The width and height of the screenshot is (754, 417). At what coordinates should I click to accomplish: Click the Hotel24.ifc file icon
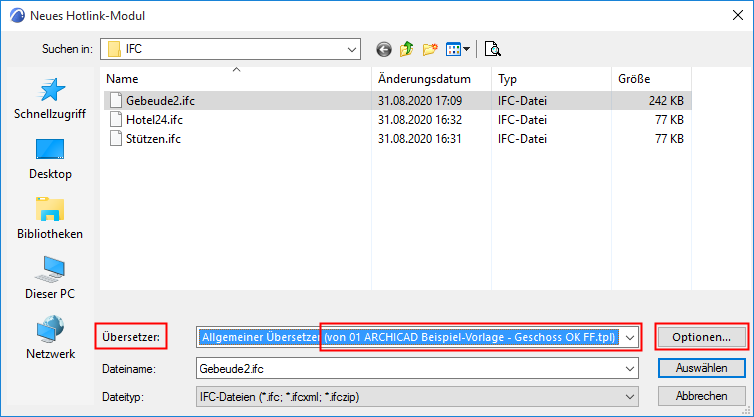click(x=115, y=119)
